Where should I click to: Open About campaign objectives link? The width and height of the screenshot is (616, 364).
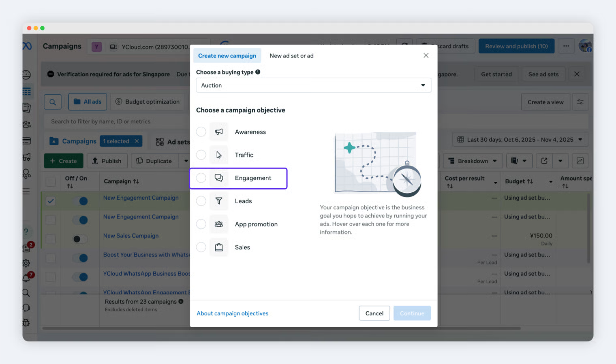232,313
